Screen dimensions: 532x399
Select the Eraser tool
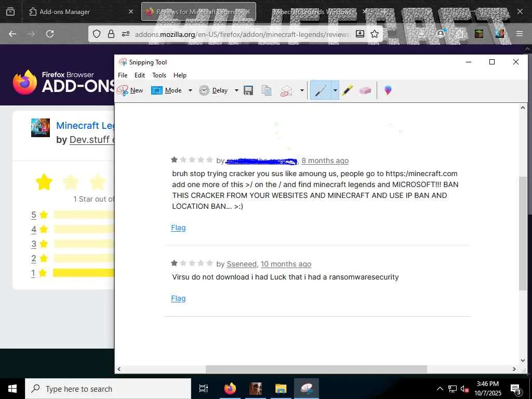click(x=365, y=90)
